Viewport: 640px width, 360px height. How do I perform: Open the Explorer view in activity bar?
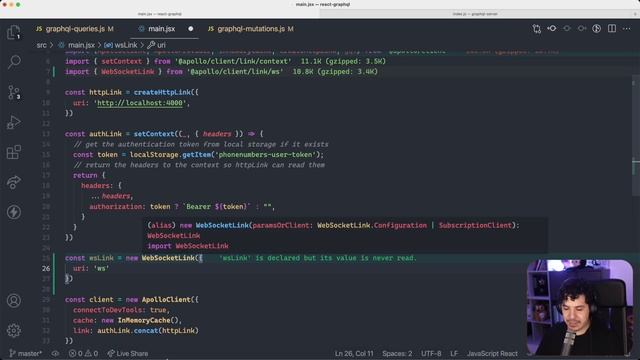[13, 32]
